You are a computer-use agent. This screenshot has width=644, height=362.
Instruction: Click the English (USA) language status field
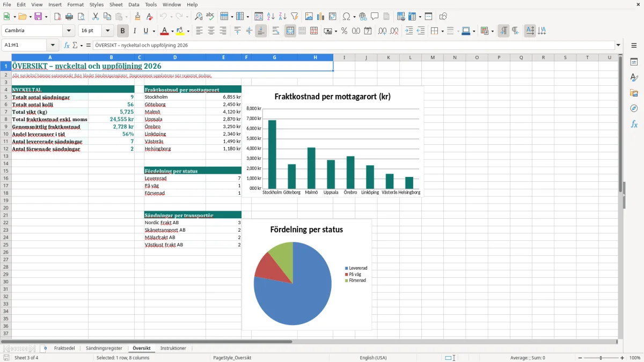[373, 358]
